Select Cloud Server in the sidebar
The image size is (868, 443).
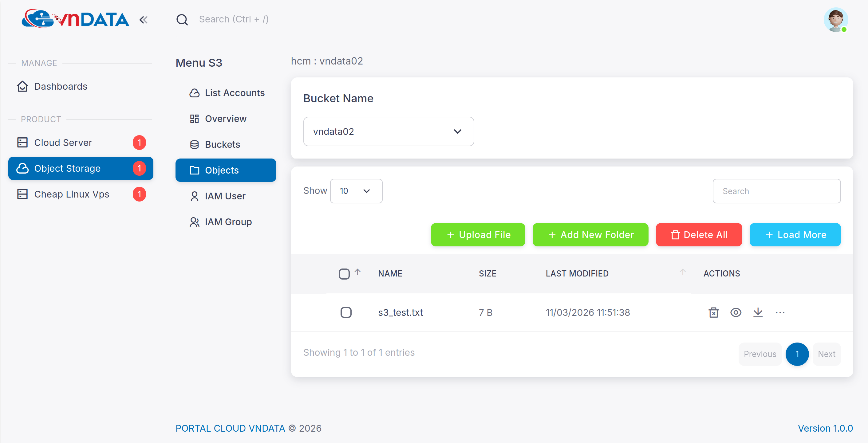click(63, 143)
